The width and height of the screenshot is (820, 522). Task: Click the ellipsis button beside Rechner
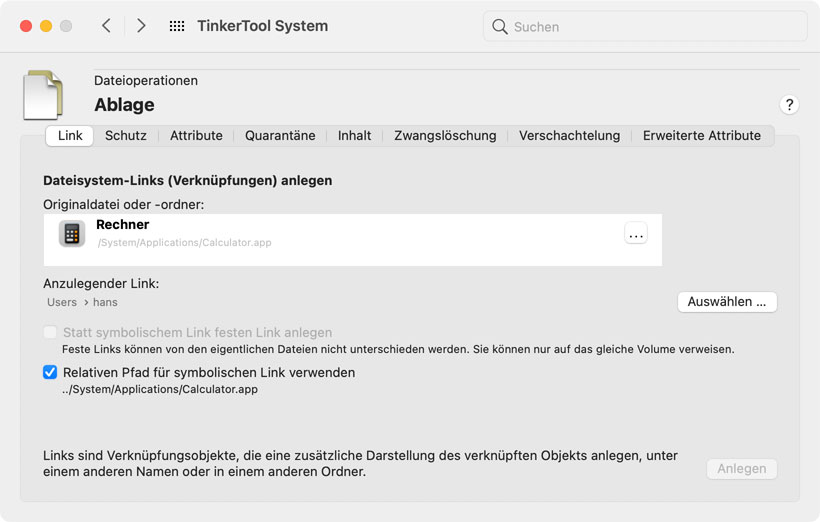coord(636,233)
